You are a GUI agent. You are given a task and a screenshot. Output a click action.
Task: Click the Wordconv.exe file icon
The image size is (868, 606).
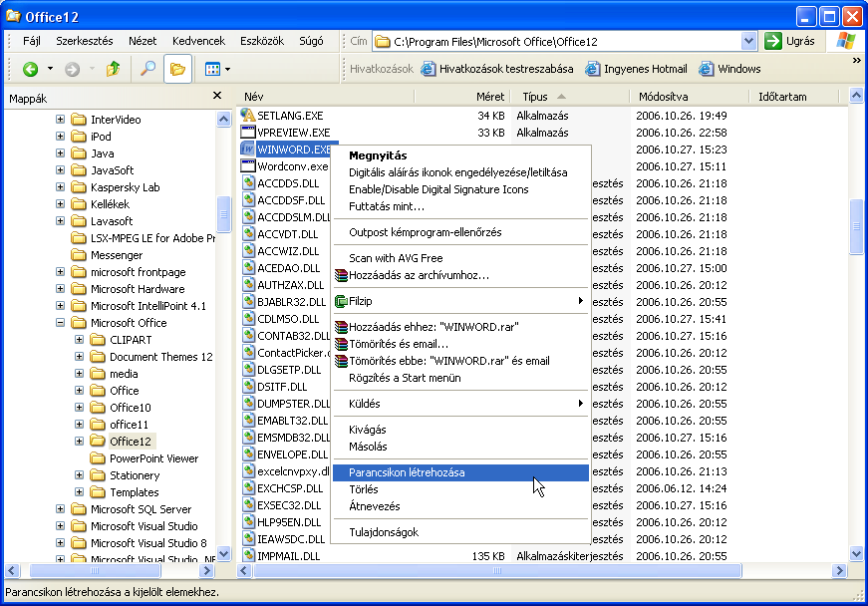[247, 166]
